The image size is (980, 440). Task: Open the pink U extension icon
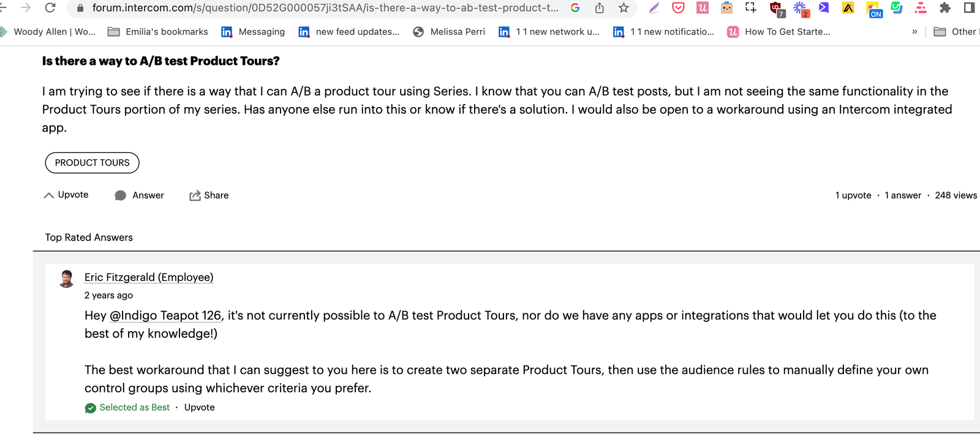pos(703,8)
